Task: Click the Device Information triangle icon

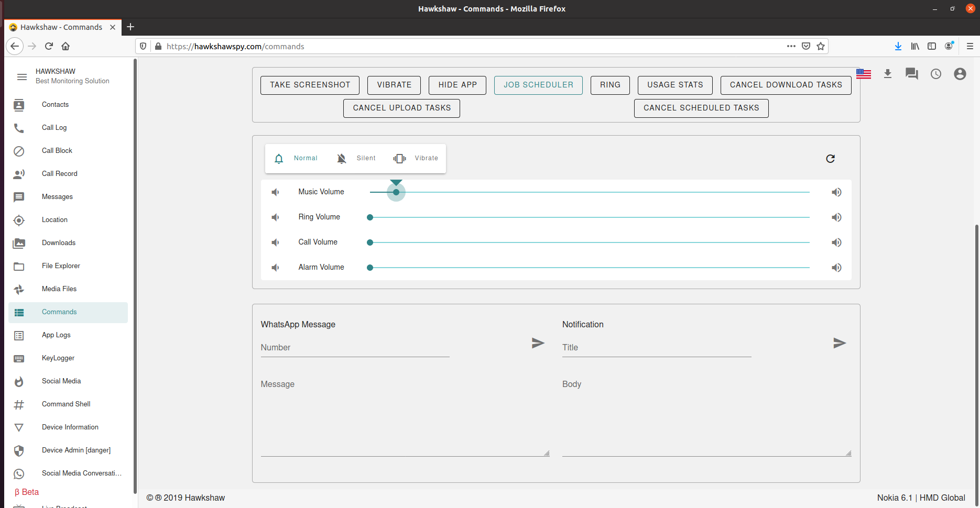Action: click(x=19, y=428)
